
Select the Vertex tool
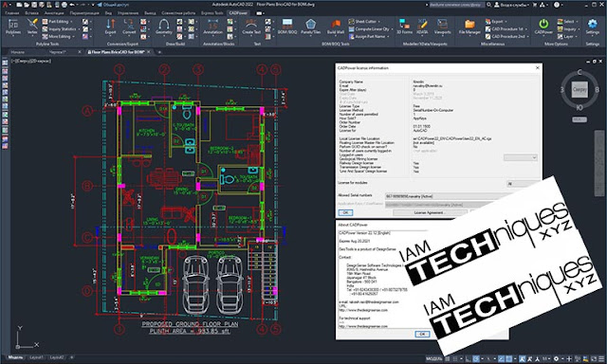coord(32,27)
